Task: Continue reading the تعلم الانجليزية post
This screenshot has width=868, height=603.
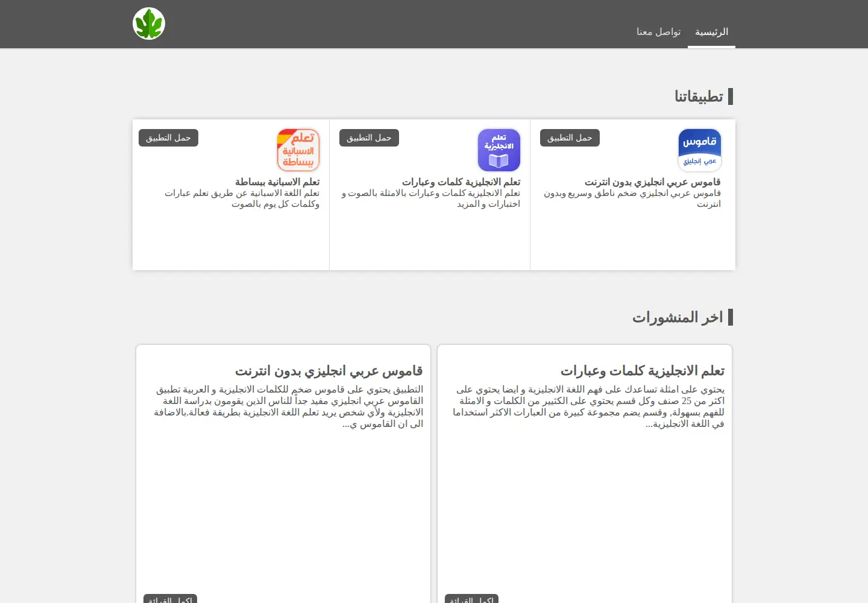Action: coord(471,599)
